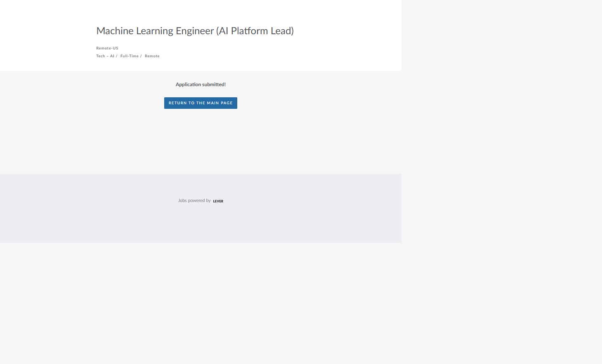Click the word 'Tech' in department label
This screenshot has height=364, width=602.
(x=101, y=56)
